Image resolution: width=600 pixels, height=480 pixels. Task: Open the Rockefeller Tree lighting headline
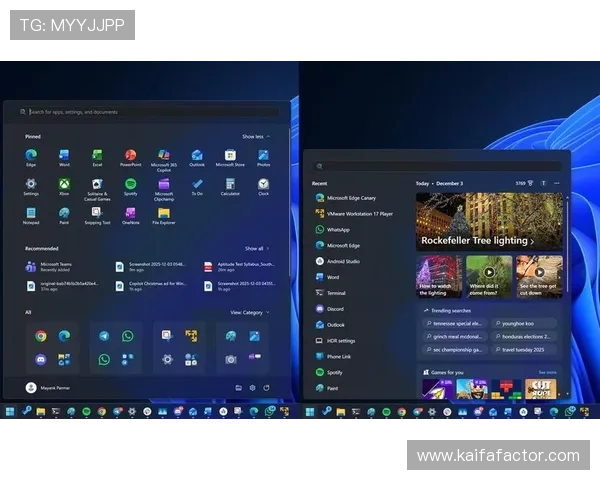pyautogui.click(x=476, y=241)
